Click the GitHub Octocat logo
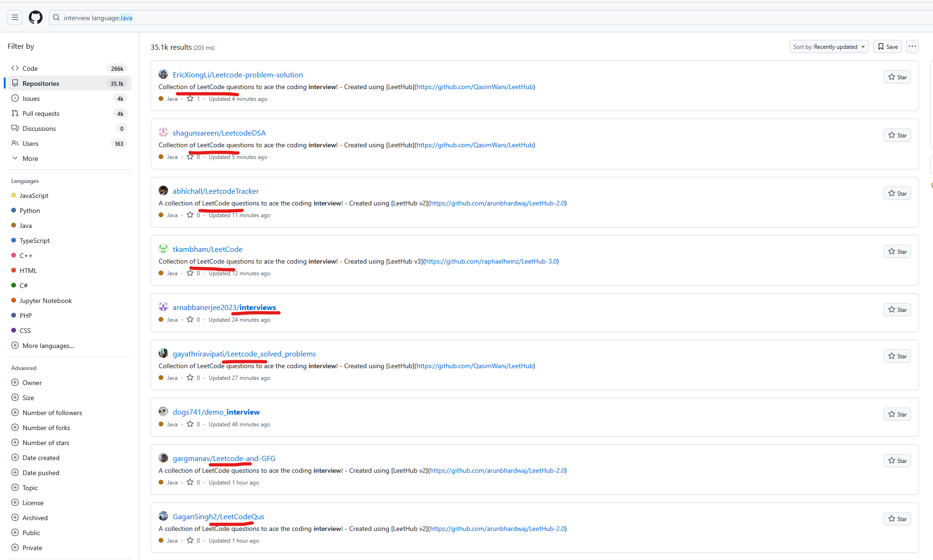This screenshot has width=933, height=560. 36,17
